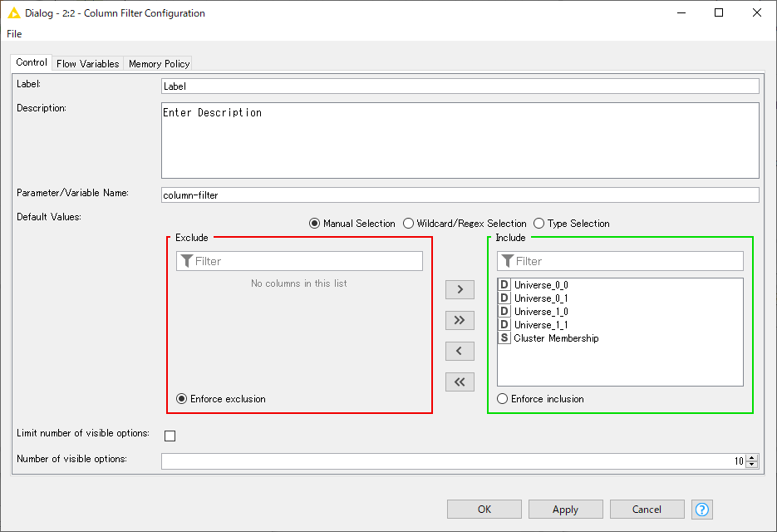
Task: Move selected column to Include with single right arrow
Action: pyautogui.click(x=460, y=289)
